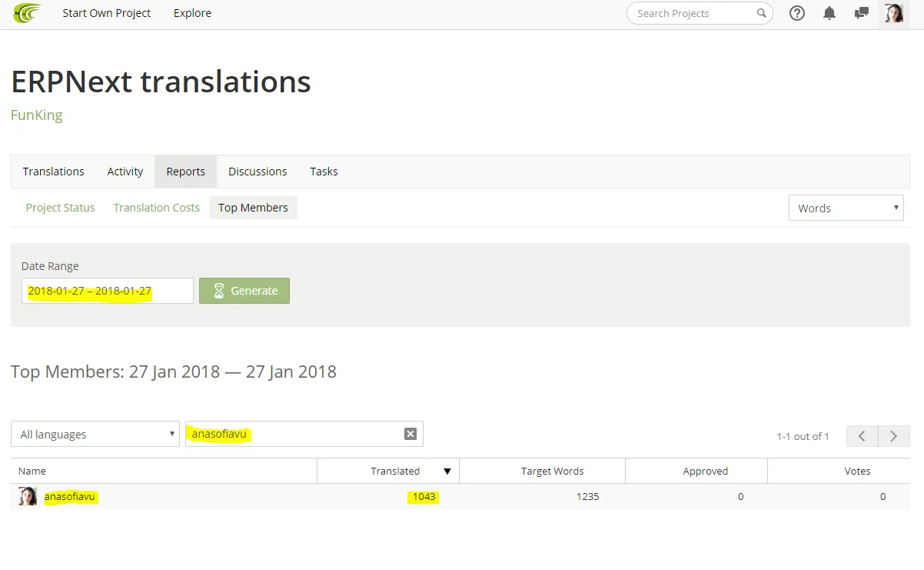Select the Reports tab
The width and height of the screenshot is (924, 570).
click(x=186, y=172)
